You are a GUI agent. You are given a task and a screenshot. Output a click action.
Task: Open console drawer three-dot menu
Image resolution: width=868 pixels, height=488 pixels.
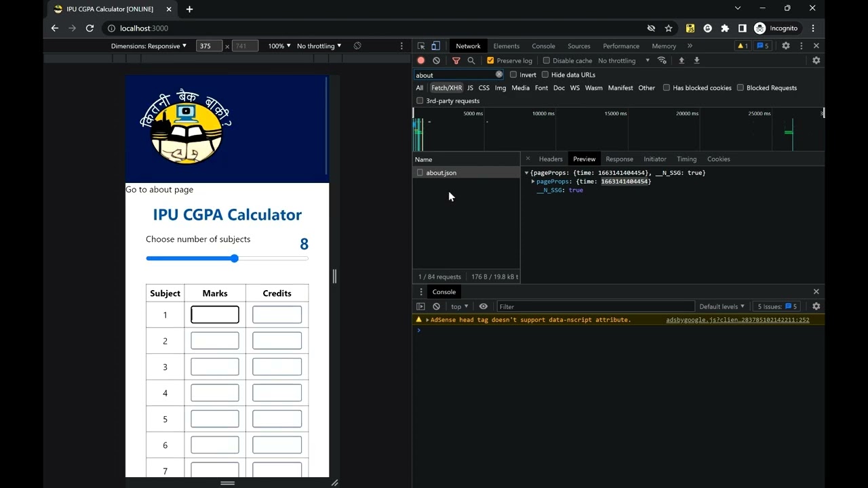click(x=421, y=291)
